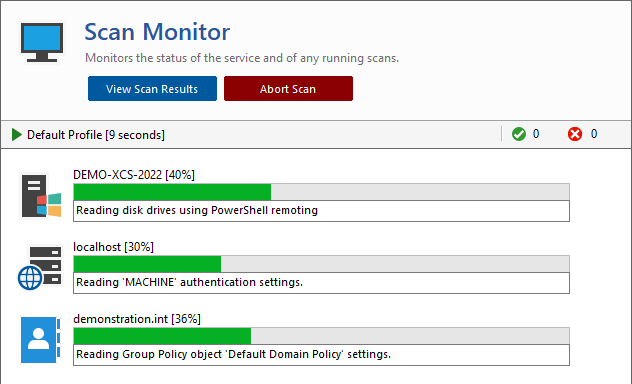
Task: Click the localhost [30%] label
Action: [x=113, y=247]
